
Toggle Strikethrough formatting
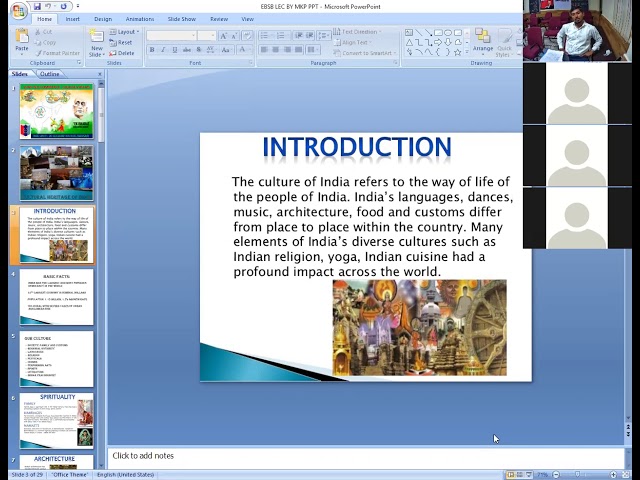[x=187, y=50]
